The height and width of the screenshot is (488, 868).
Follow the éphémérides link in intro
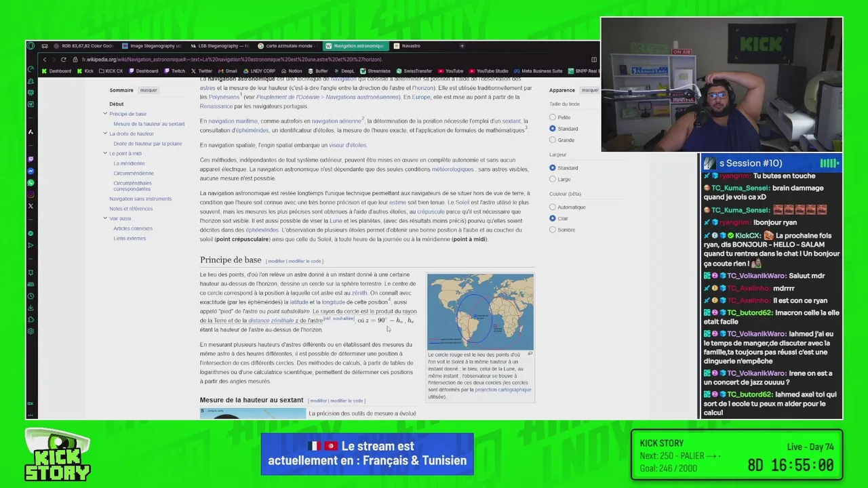click(252, 130)
